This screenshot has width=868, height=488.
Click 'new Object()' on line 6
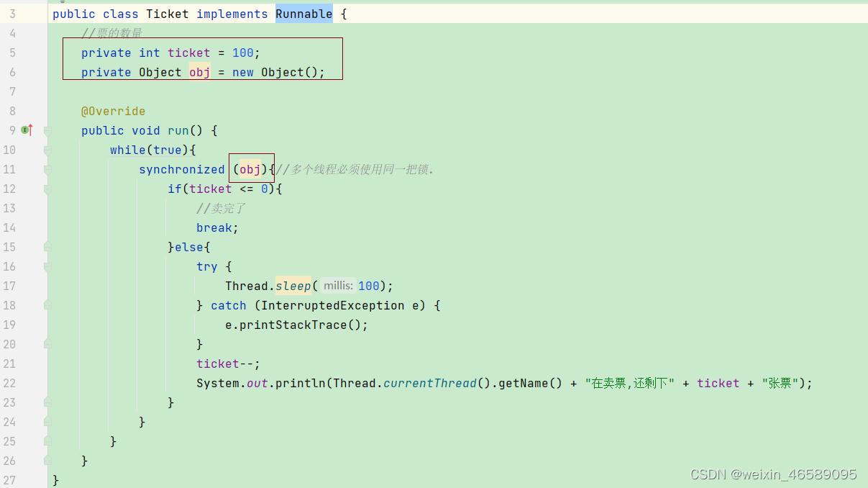click(x=275, y=72)
